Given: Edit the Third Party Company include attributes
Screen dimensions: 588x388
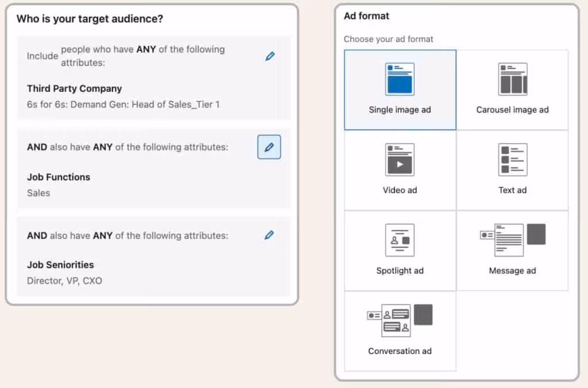Looking at the screenshot, I should click(x=270, y=56).
